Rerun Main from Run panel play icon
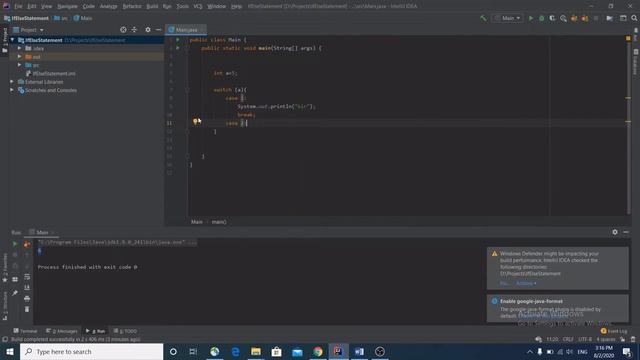 (x=15, y=244)
